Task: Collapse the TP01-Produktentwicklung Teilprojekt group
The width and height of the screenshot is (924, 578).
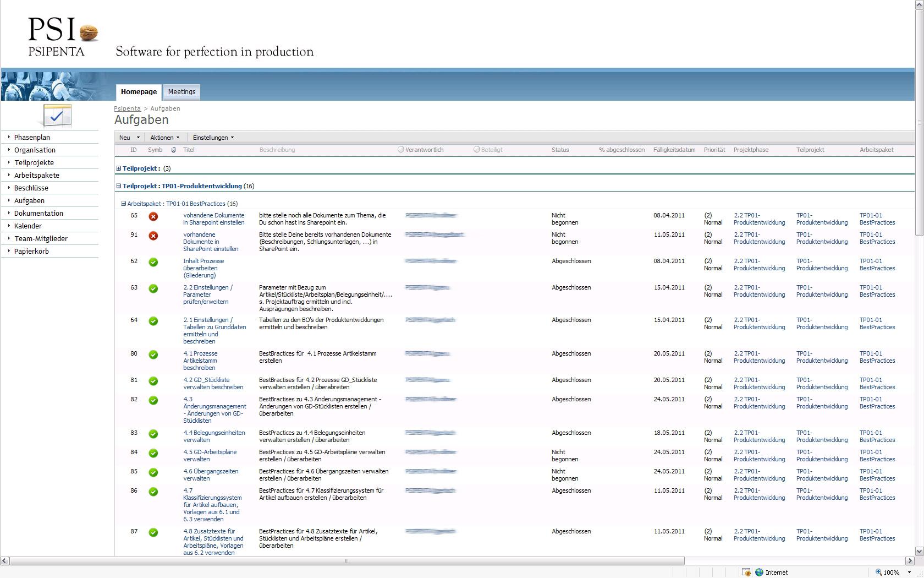Action: point(119,186)
